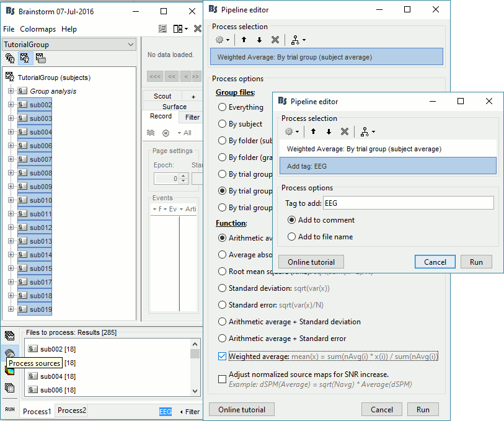The width and height of the screenshot is (504, 421).
Task: Move process up in front Pipeline editor
Action: click(x=314, y=131)
